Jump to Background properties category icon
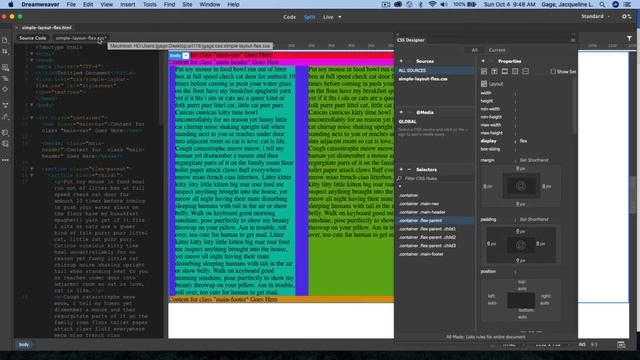 [x=515, y=71]
